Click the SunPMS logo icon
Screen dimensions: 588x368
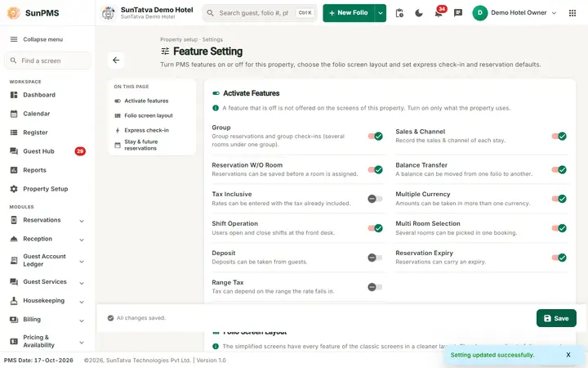[14, 13]
